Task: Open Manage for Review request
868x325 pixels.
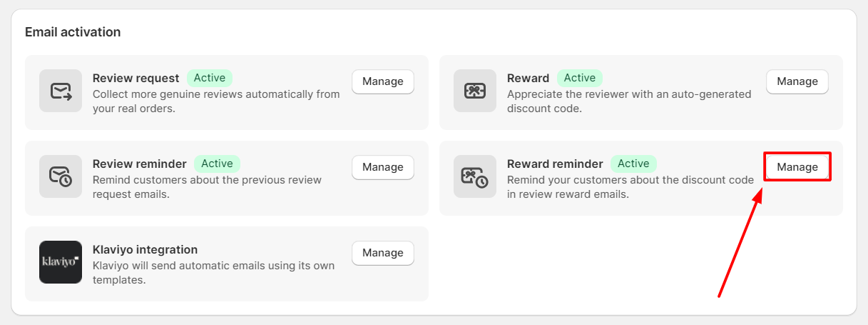Action: (x=383, y=81)
